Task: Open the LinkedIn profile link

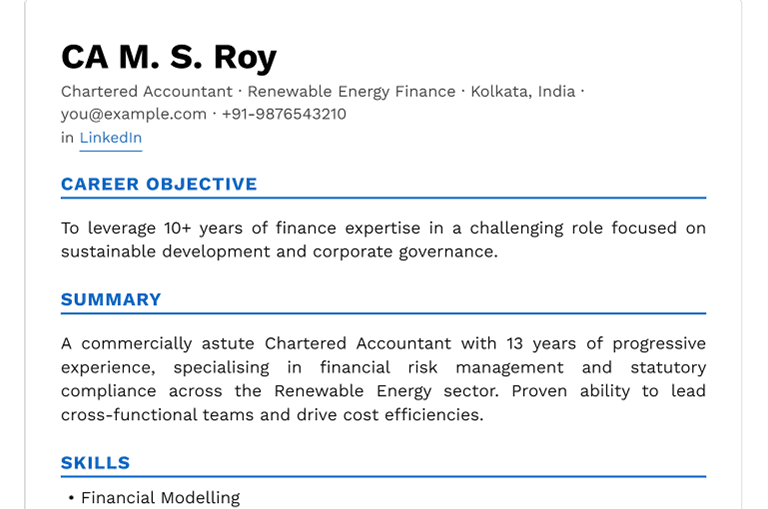Action: 110,138
